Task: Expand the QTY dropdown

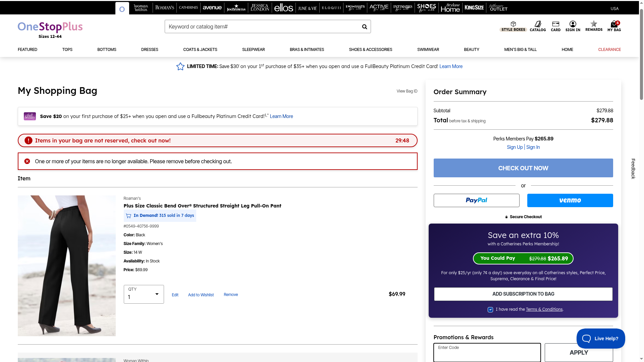Action: point(144,294)
